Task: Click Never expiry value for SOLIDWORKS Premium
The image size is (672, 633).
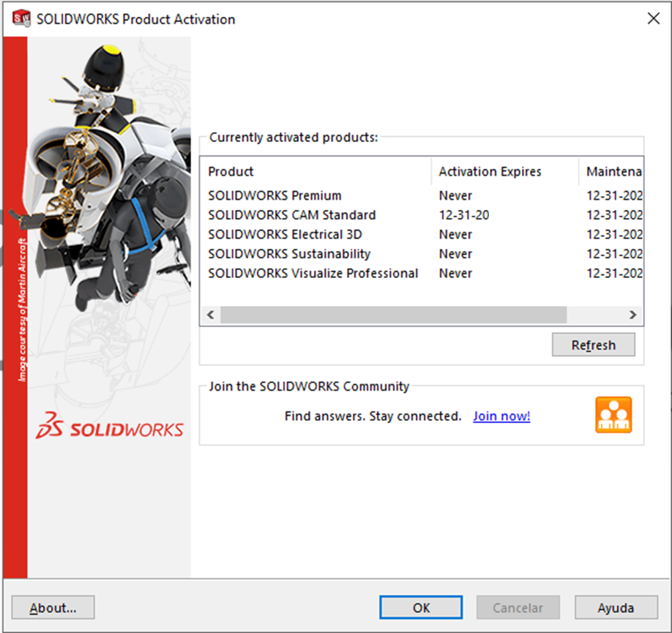Action: pos(455,195)
